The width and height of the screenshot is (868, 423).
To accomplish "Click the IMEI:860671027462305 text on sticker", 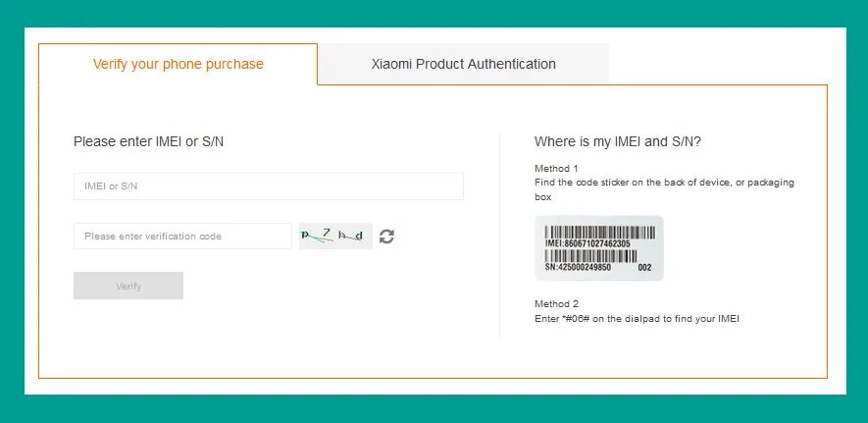I will tap(587, 243).
